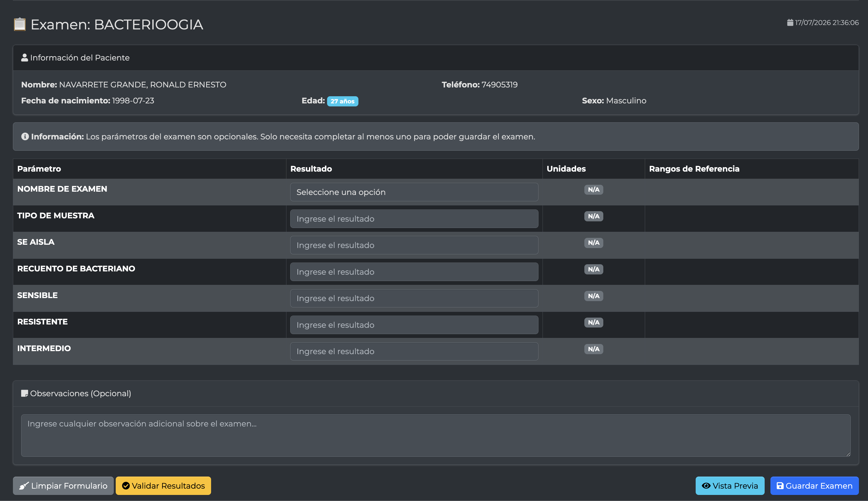The width and height of the screenshot is (868, 501).
Task: Click the N/A badge in TIPO DE MUESTRA row
Action: point(594,216)
